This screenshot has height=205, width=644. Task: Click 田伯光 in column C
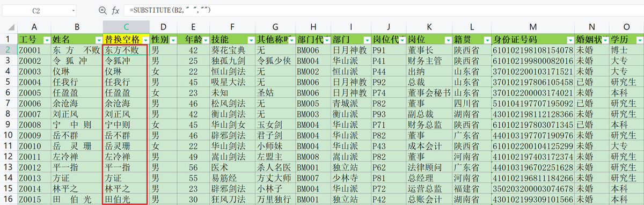[126, 199]
